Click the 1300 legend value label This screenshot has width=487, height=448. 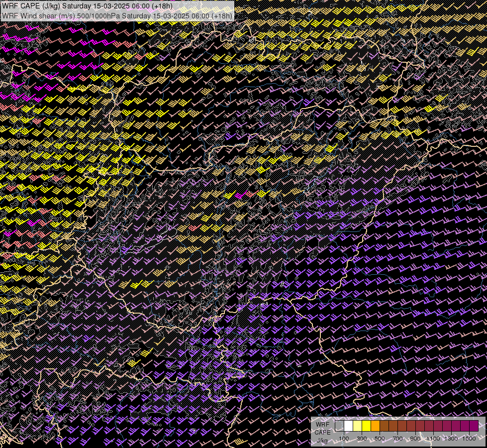click(451, 439)
